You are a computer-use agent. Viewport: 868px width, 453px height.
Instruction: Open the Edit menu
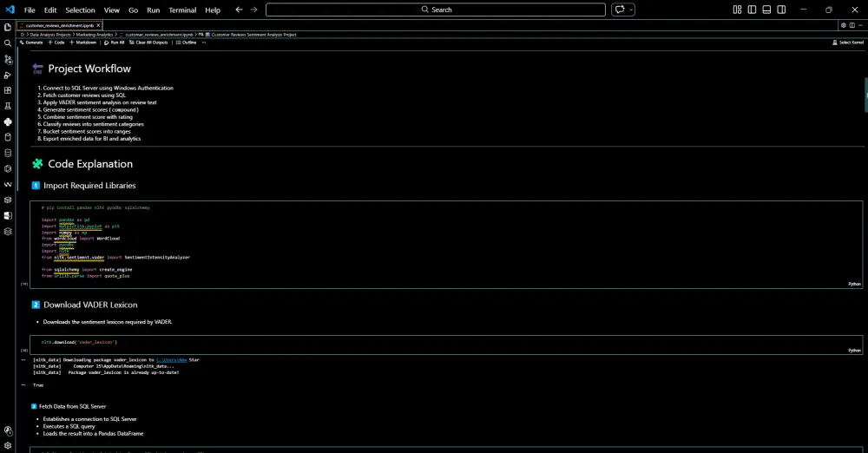[x=50, y=10]
